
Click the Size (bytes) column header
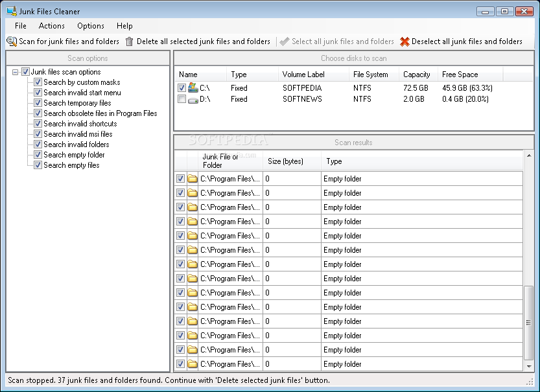tap(292, 161)
